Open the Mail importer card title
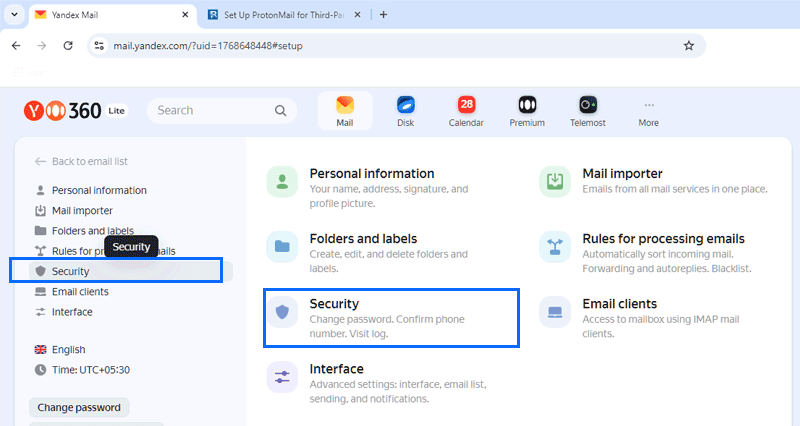The image size is (800, 426). [622, 173]
